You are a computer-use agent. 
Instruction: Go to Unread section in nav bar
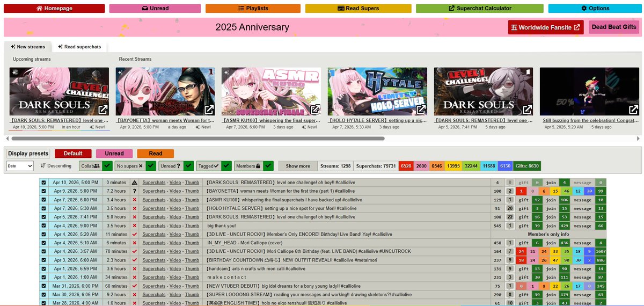pyautogui.click(x=155, y=9)
